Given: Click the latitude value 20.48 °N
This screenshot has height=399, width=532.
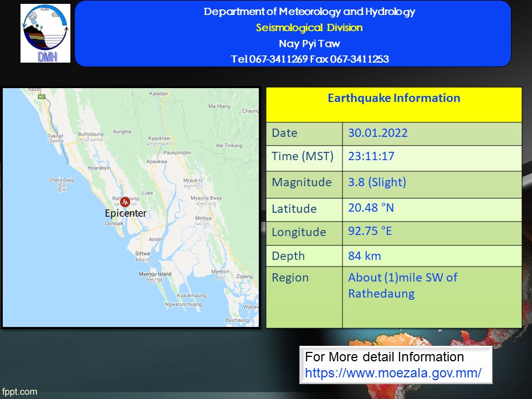Looking at the screenshot, I should (371, 208).
